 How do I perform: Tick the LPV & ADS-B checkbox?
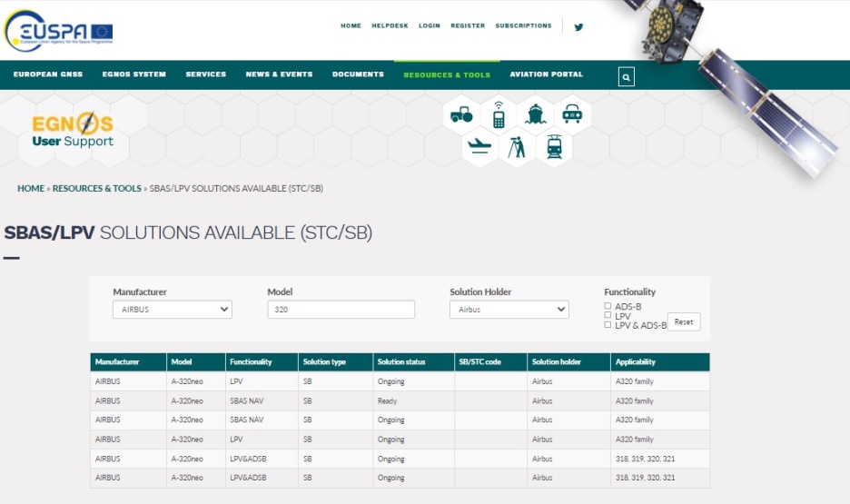[608, 325]
